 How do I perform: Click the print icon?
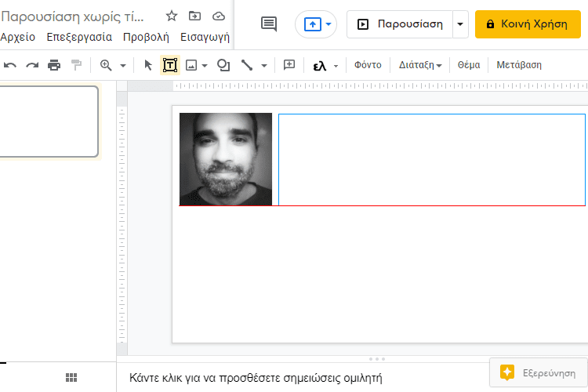(x=54, y=65)
